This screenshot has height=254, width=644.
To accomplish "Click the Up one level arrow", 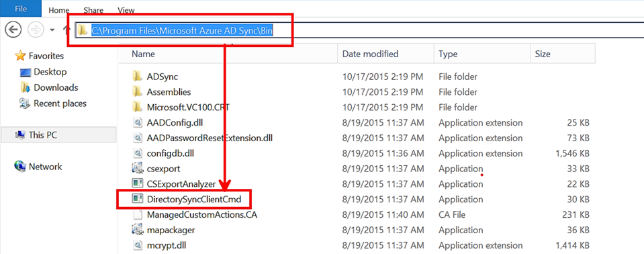I will [66, 29].
